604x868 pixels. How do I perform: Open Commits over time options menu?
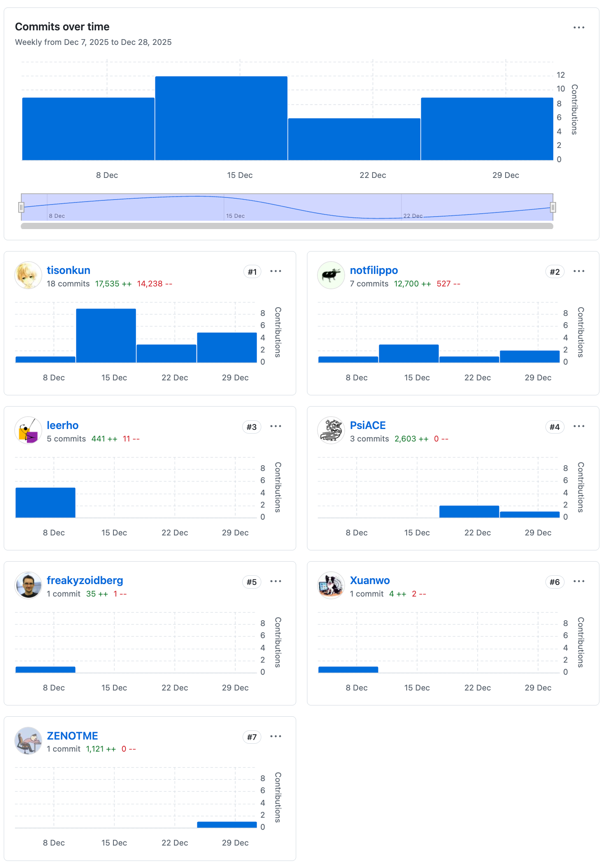click(x=579, y=27)
